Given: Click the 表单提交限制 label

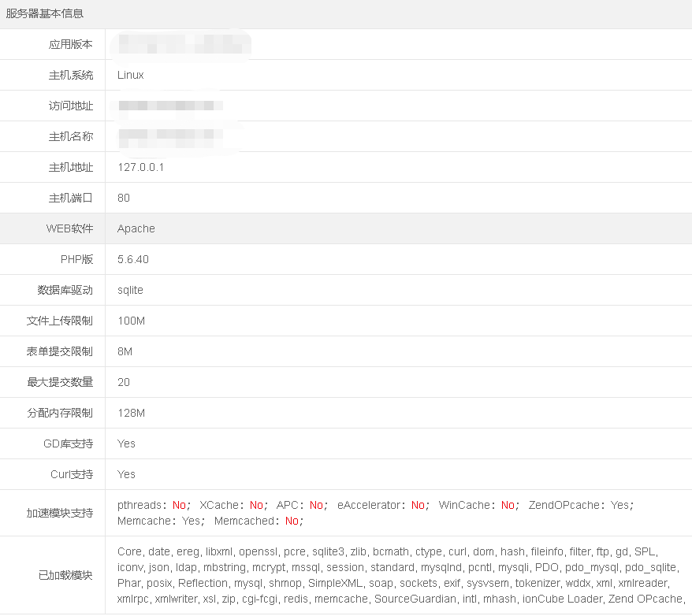Looking at the screenshot, I should [x=60, y=351].
